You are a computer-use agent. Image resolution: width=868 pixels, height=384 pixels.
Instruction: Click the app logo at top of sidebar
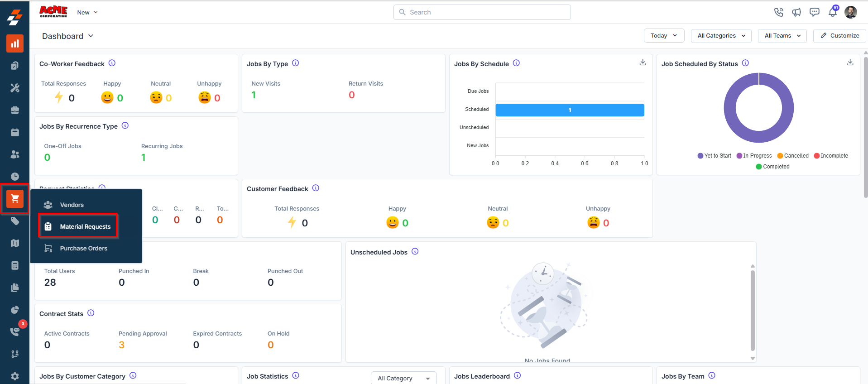coord(14,17)
